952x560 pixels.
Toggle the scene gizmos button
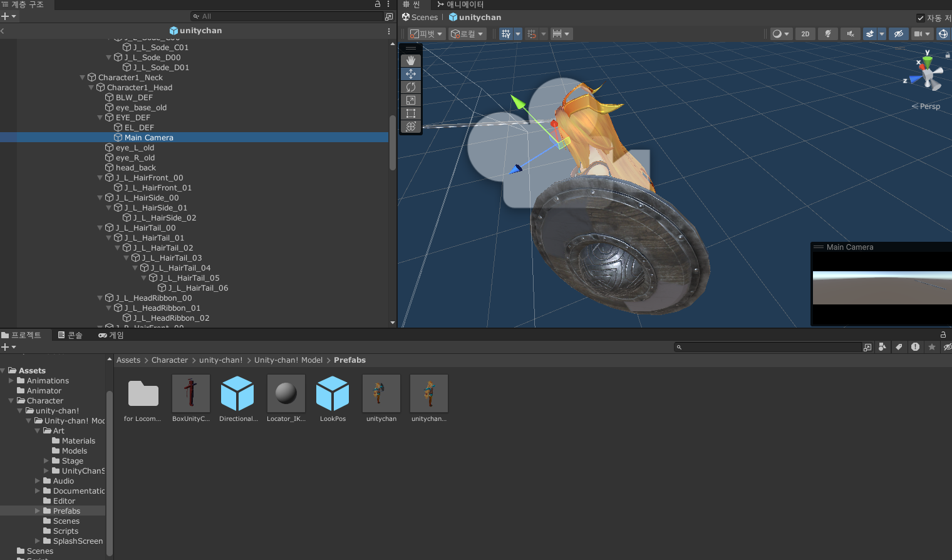943,34
